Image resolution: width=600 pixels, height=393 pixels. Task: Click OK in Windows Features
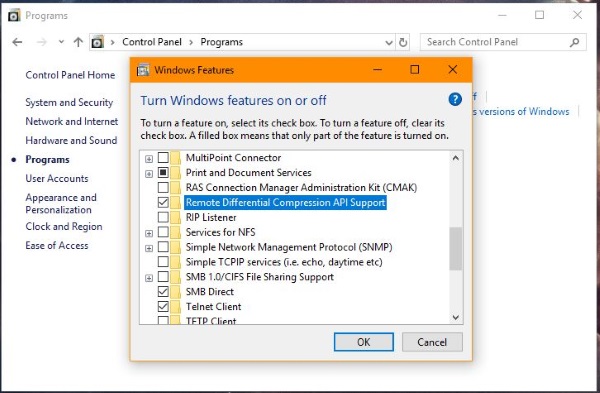(x=364, y=342)
